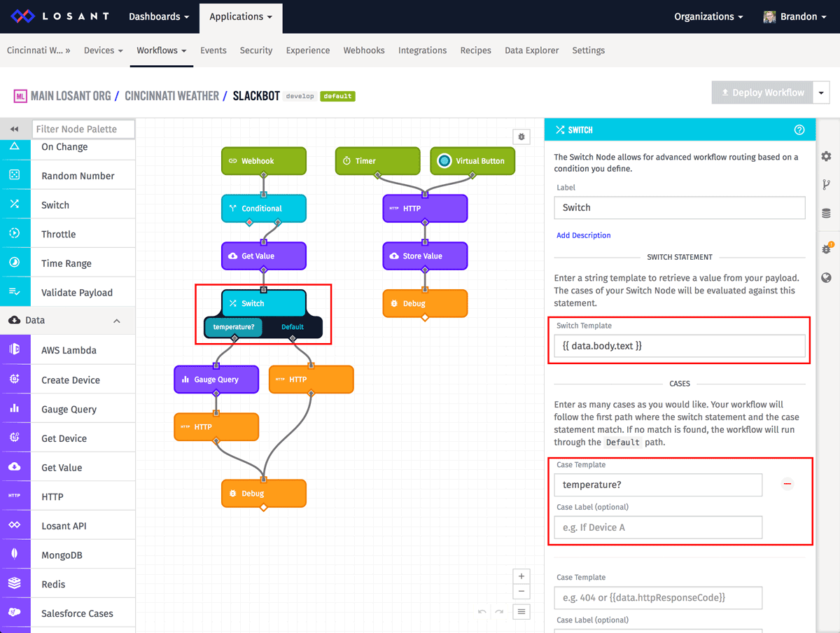Open the storage database icon in sidebar
The width and height of the screenshot is (840, 633).
827,214
